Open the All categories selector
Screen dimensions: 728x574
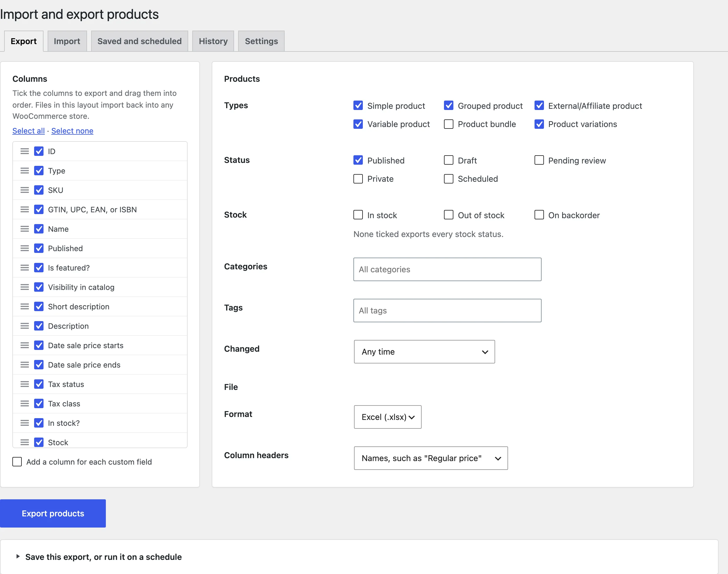[x=448, y=270]
